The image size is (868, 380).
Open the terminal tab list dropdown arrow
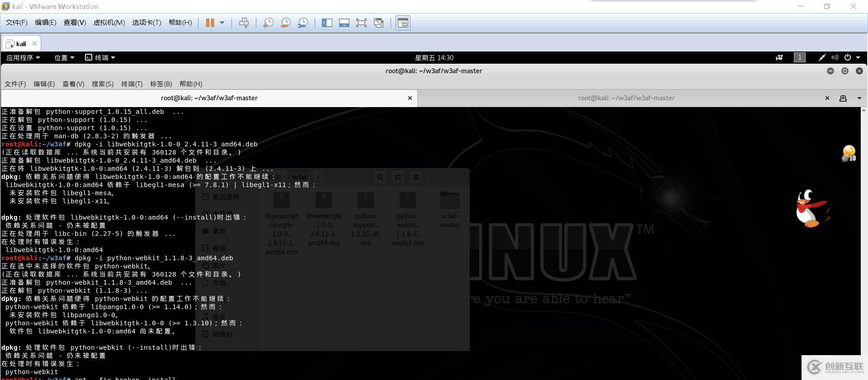[x=859, y=98]
